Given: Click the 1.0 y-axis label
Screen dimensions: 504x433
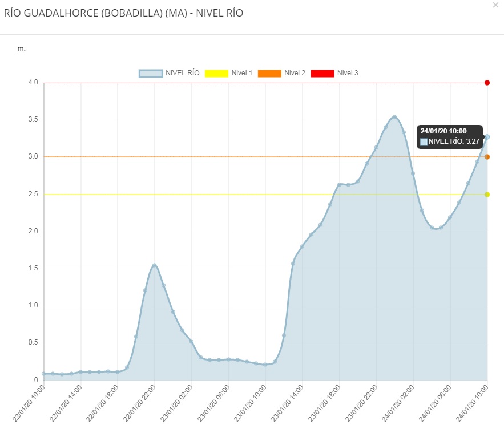Looking at the screenshot, I should pos(33,305).
